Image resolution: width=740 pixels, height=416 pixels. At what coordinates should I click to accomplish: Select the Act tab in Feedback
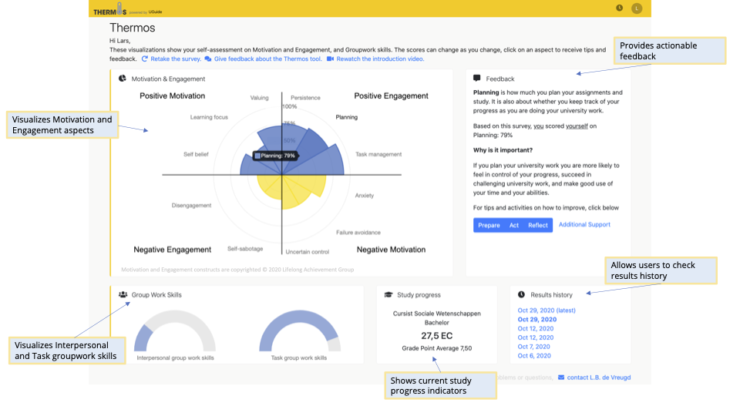(x=513, y=225)
